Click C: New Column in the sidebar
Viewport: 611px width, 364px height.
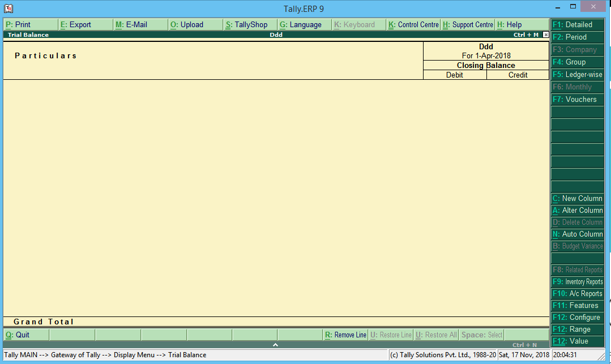click(577, 198)
